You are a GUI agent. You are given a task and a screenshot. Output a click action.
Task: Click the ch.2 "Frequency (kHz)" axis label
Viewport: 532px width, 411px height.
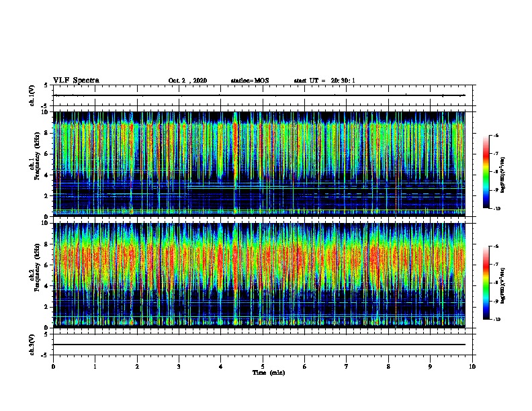point(37,267)
